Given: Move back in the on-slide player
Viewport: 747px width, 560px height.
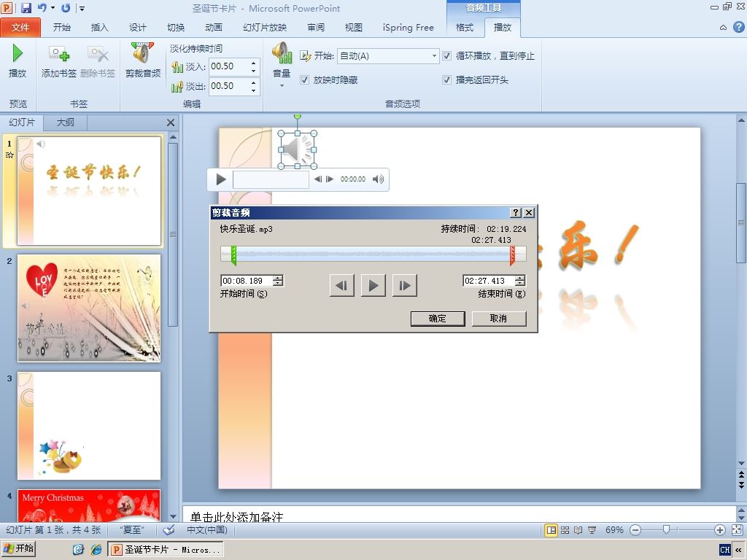Looking at the screenshot, I should pyautogui.click(x=318, y=179).
